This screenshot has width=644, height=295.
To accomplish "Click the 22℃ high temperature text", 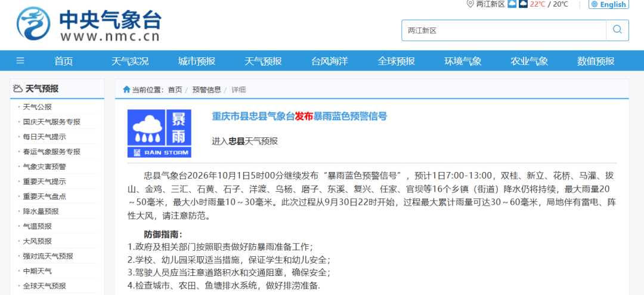I will point(538,4).
